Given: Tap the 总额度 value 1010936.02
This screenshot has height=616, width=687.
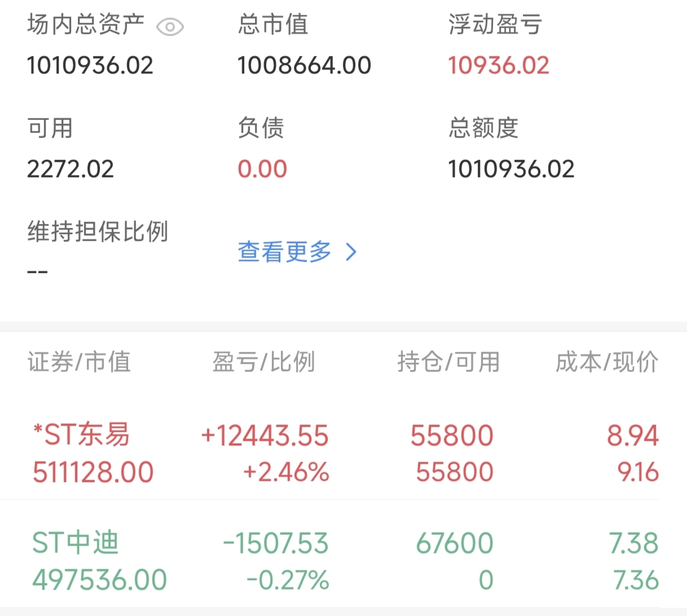Looking at the screenshot, I should [x=511, y=169].
